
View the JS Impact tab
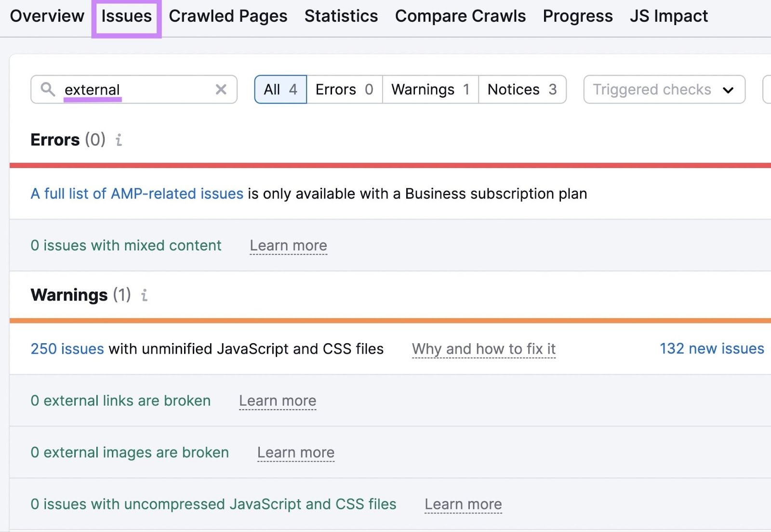pos(668,16)
